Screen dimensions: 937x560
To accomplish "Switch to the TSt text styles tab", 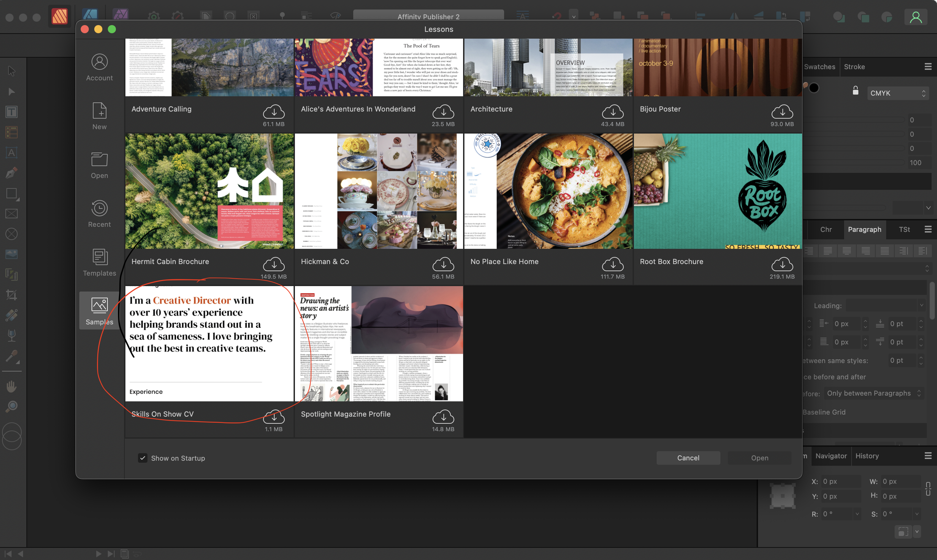I will tap(904, 229).
